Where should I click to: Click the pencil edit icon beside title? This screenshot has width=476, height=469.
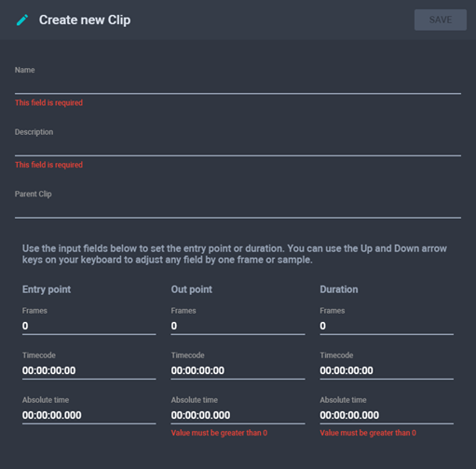click(x=22, y=20)
